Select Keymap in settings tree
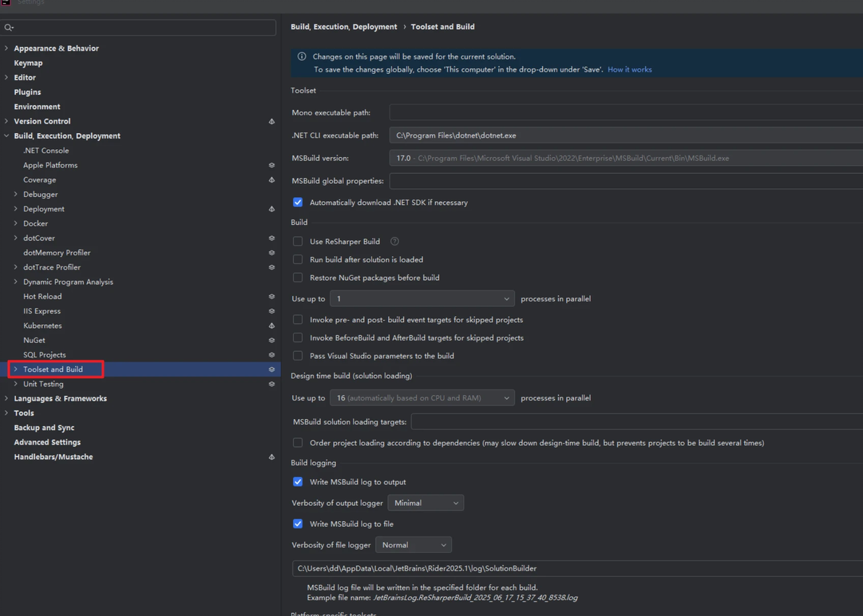The image size is (863, 616). [x=28, y=63]
